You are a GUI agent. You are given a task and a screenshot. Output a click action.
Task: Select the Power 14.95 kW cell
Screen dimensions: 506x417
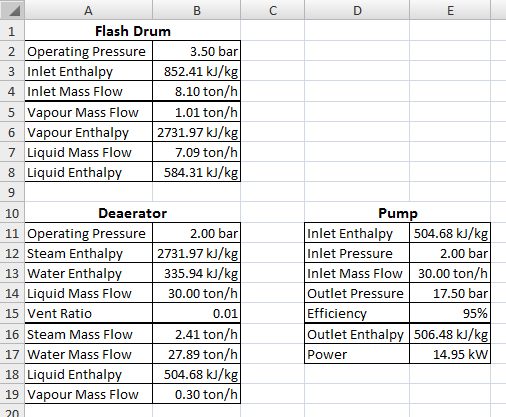point(450,354)
